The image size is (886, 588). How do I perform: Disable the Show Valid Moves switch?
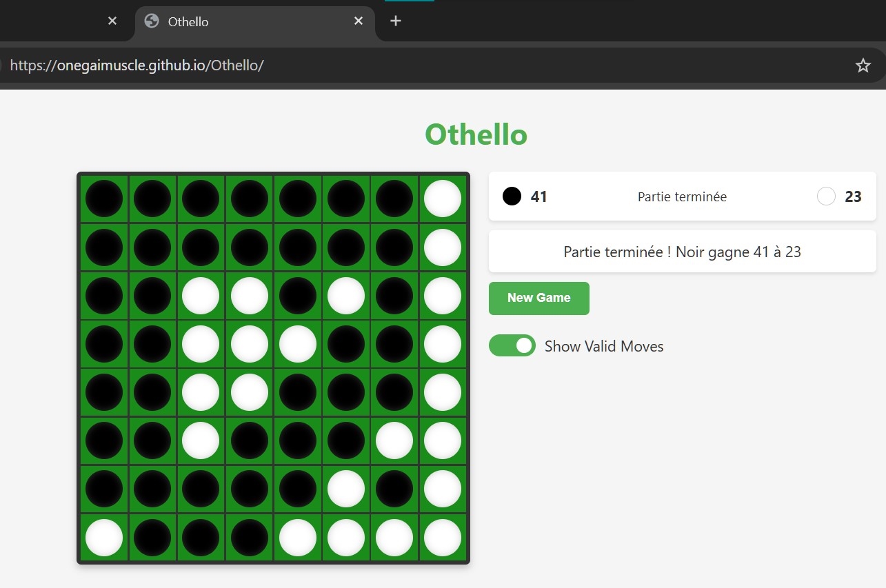[x=512, y=345]
